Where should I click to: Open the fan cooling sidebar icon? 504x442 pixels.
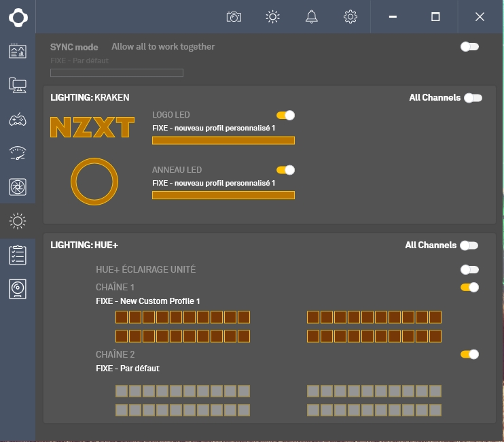(18, 186)
